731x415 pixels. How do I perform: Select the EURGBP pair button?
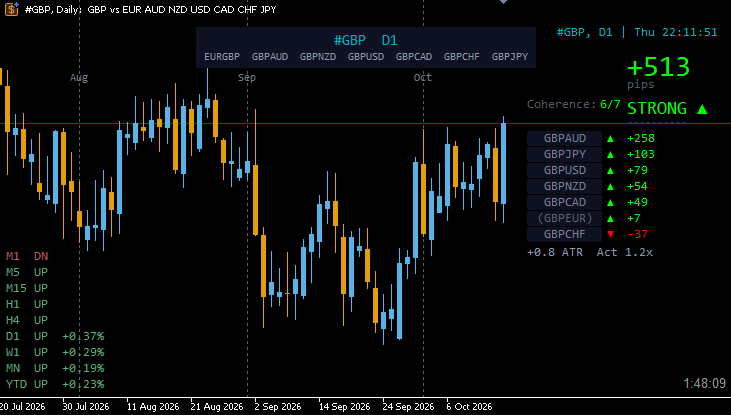coord(222,56)
